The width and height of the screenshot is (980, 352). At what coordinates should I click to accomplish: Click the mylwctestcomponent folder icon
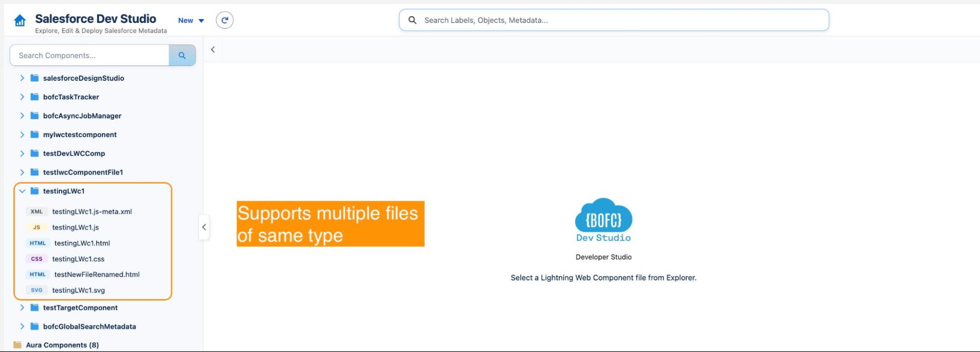click(34, 135)
